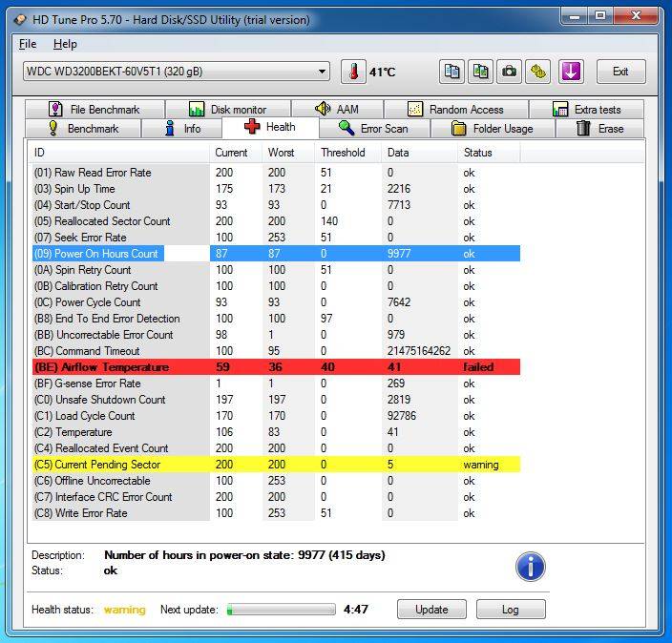Image resolution: width=672 pixels, height=643 pixels.
Task: Click the Info tab blue icon
Action: [x=170, y=128]
